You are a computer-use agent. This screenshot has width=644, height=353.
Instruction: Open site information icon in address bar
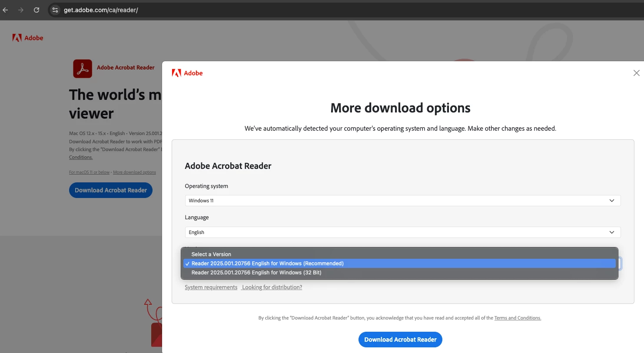coord(55,10)
